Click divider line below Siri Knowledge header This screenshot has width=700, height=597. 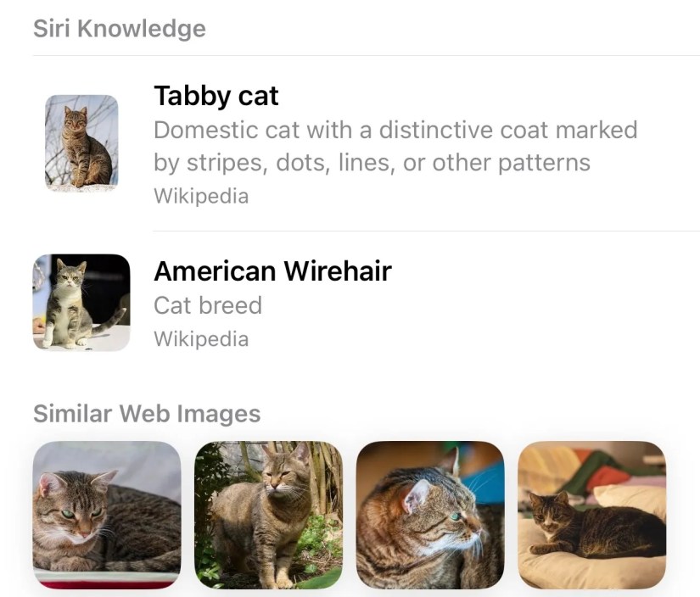click(366, 56)
